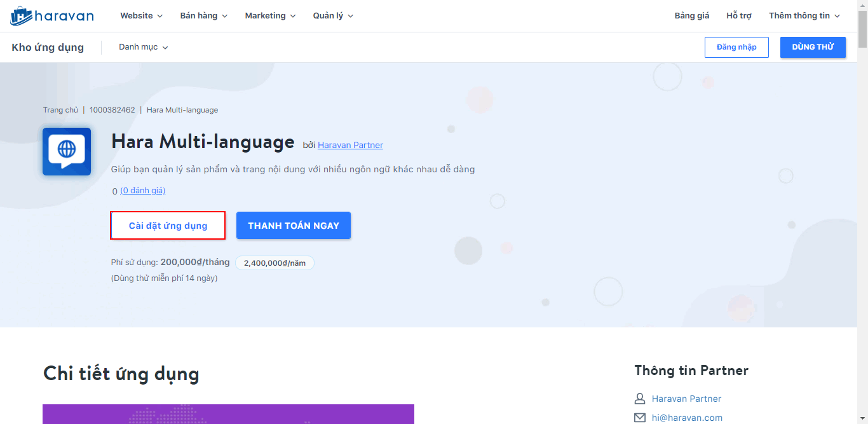Open the Hỗ trợ support page
The image size is (868, 424).
click(x=739, y=16)
